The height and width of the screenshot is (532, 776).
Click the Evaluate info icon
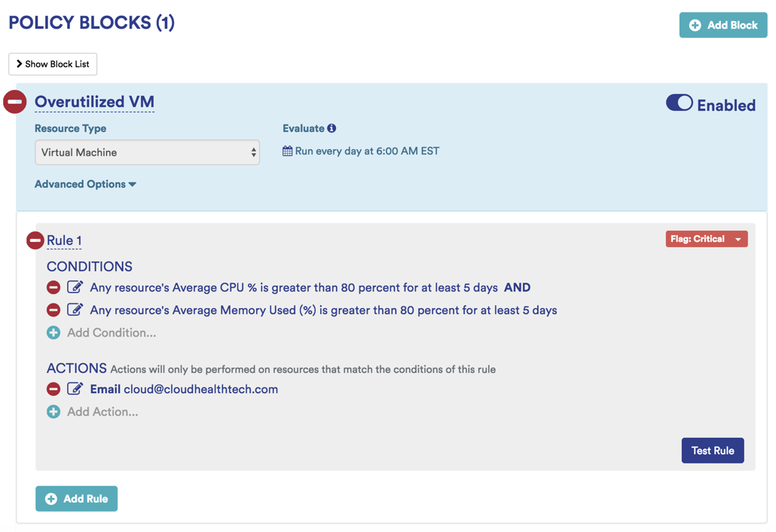coord(331,128)
